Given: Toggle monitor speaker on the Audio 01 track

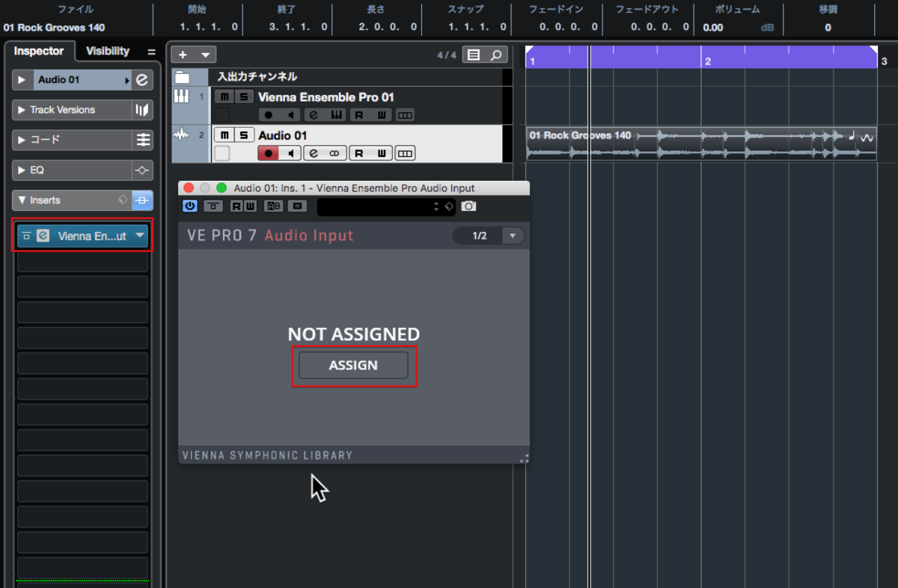Looking at the screenshot, I should coord(290,153).
